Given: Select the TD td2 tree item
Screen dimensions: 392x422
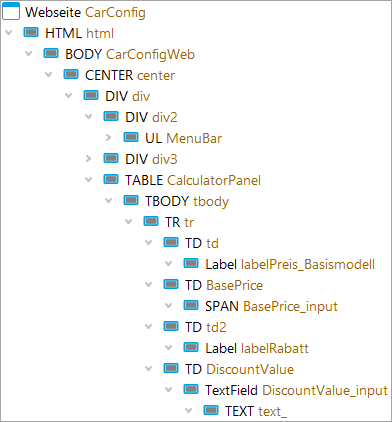Looking at the screenshot, I should click(x=206, y=327).
